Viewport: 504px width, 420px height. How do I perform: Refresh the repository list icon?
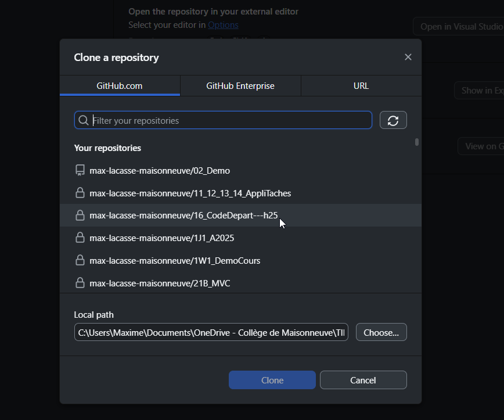393,120
